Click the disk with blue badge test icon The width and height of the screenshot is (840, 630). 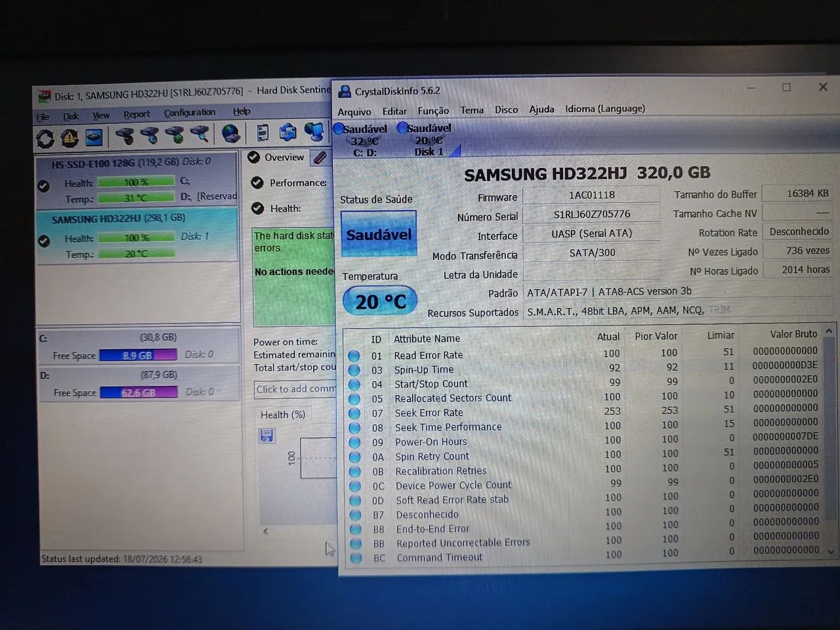click(149, 135)
